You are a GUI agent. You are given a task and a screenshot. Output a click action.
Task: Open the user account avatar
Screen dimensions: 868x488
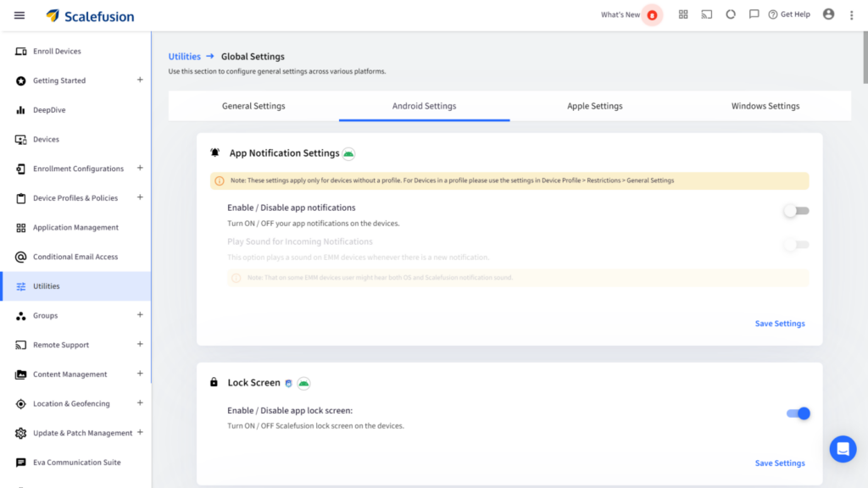(x=828, y=14)
